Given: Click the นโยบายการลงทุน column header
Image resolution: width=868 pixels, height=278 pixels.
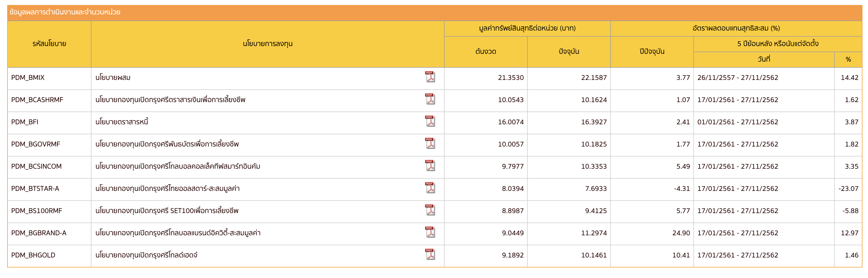Looking at the screenshot, I should 267,44.
